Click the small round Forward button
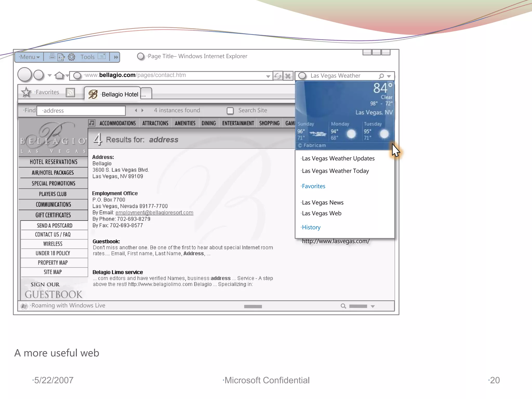Image resolution: width=532 pixels, height=399 pixels. (39, 75)
